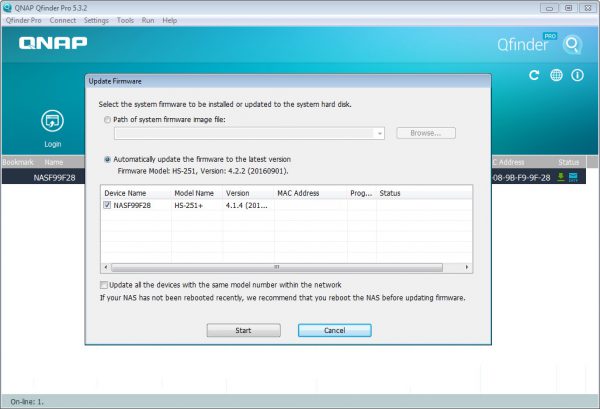This screenshot has height=409, width=600.
Task: Open the Settings menu
Action: 96,20
